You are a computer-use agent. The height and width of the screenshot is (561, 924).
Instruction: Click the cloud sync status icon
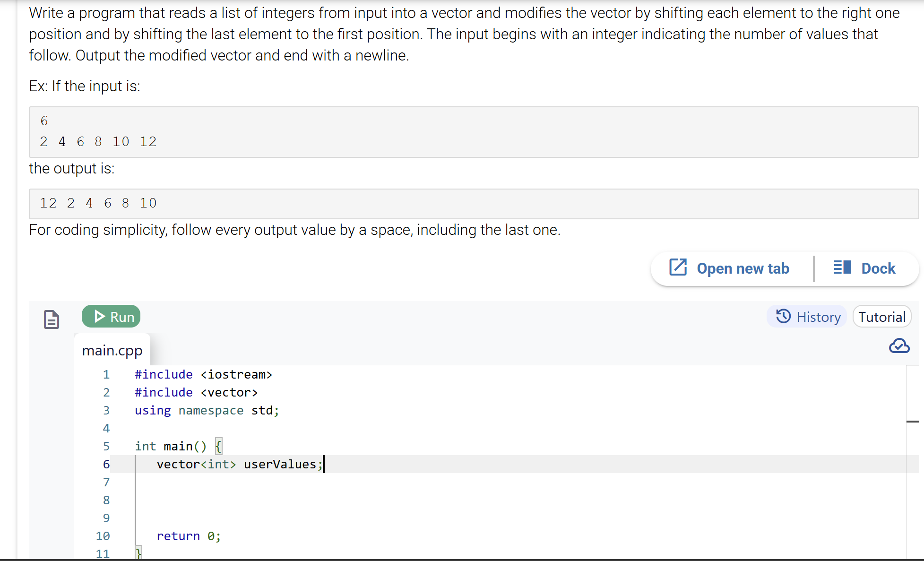[x=899, y=346]
